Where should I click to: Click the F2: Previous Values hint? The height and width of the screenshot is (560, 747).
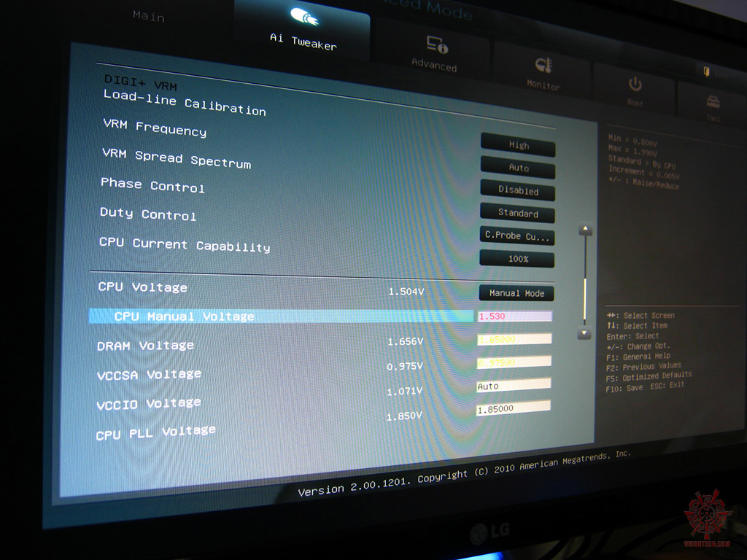(643, 367)
